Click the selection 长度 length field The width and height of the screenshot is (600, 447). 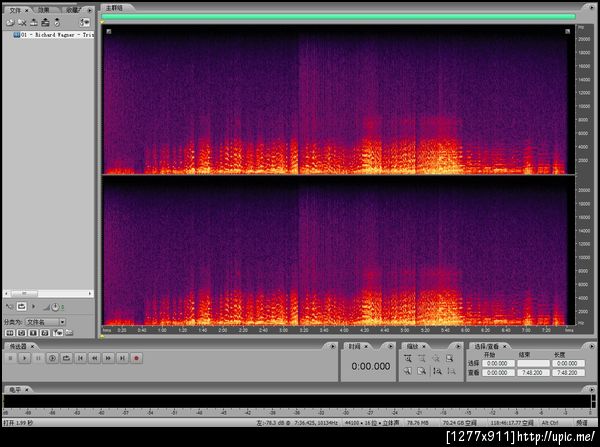(x=568, y=364)
